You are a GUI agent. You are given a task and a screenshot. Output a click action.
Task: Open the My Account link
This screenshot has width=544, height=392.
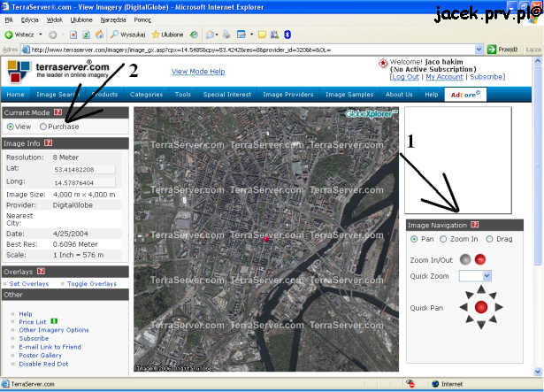coord(444,77)
